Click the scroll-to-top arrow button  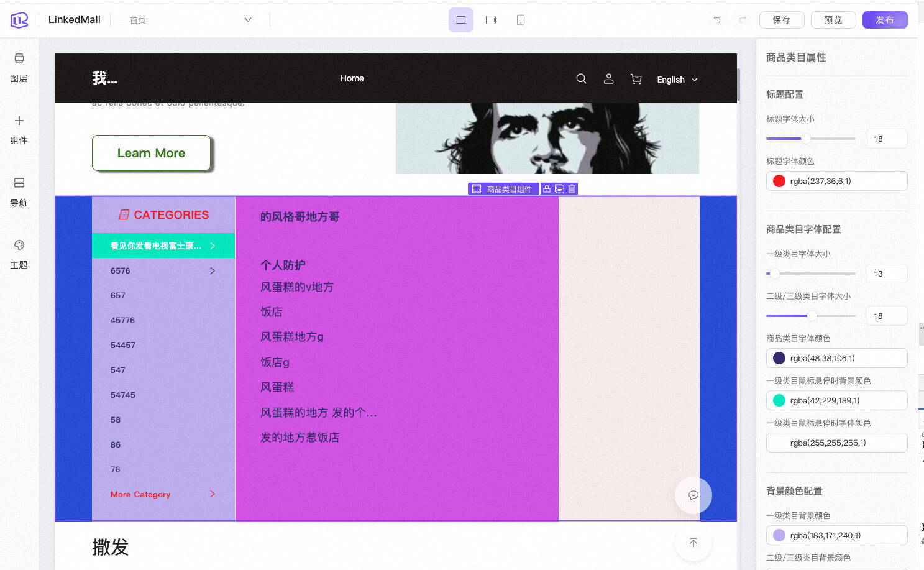tap(693, 543)
